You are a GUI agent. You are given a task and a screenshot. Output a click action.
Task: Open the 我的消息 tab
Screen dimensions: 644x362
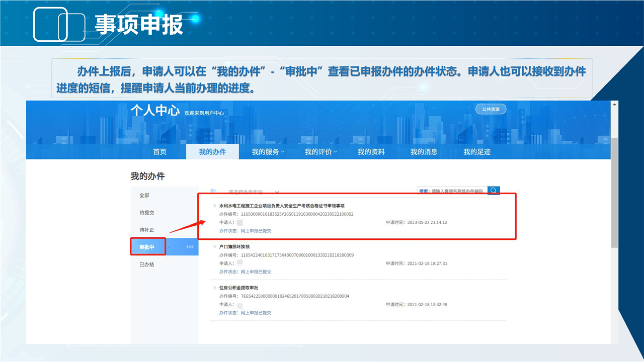point(424,152)
